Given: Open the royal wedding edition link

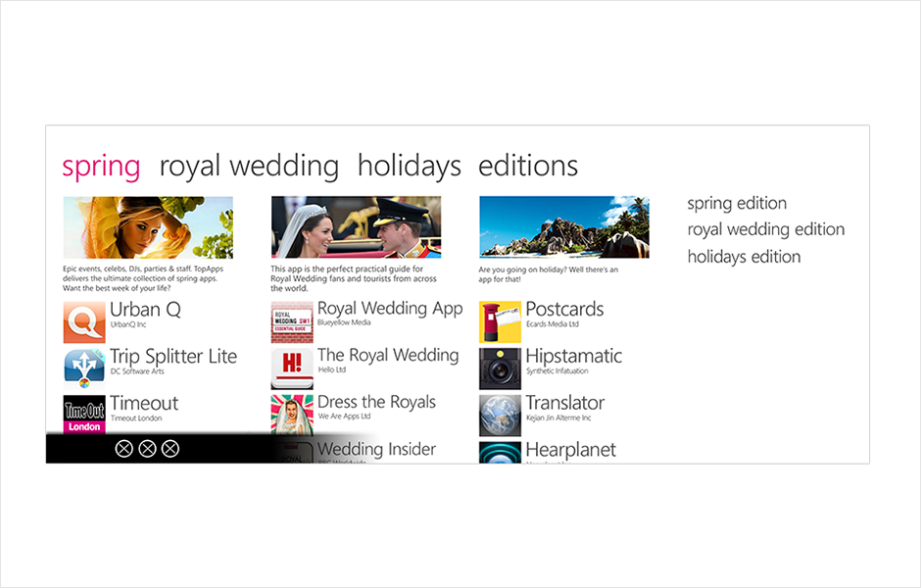Looking at the screenshot, I should coord(766,229).
